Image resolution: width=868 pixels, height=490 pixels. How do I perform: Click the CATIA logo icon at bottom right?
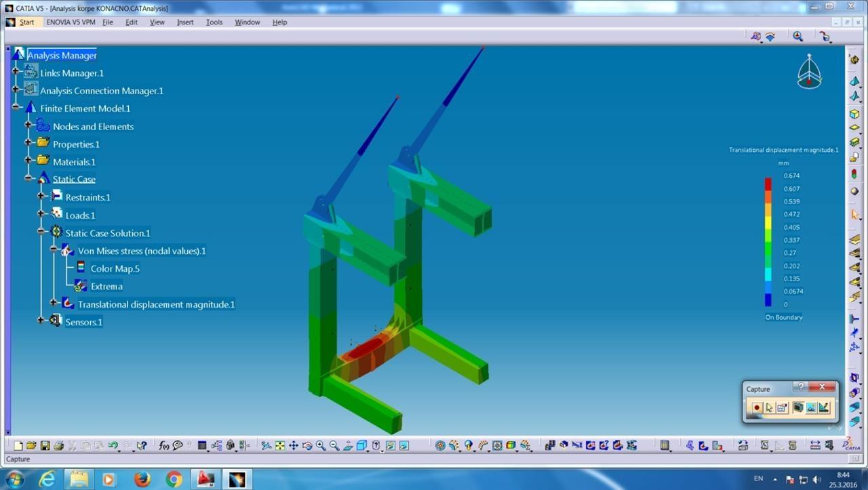(x=852, y=445)
